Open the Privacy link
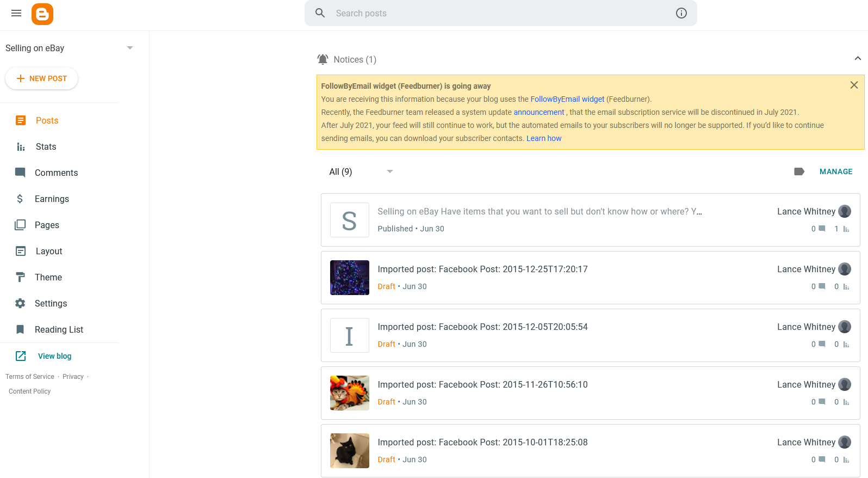Viewport: 868px width, 478px height. pos(73,377)
